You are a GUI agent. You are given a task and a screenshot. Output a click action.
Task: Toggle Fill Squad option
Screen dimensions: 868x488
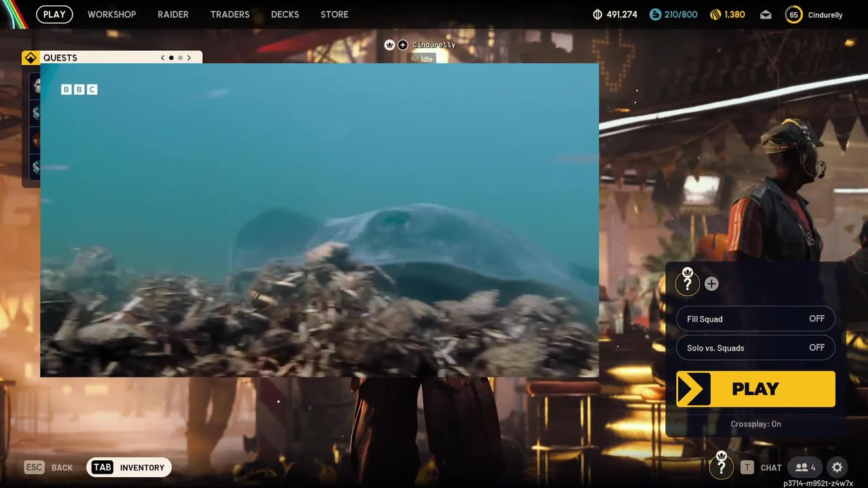[755, 319]
